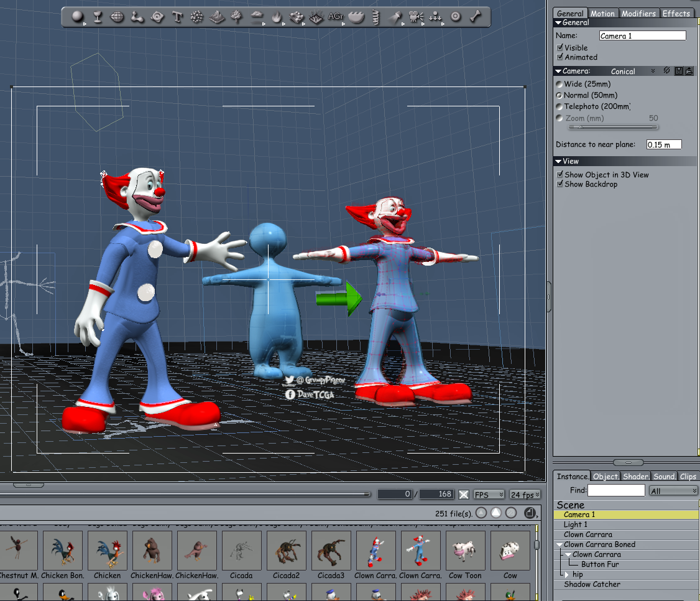The image size is (700, 601).
Task: Click the camera save preset floppy icon
Action: click(679, 71)
